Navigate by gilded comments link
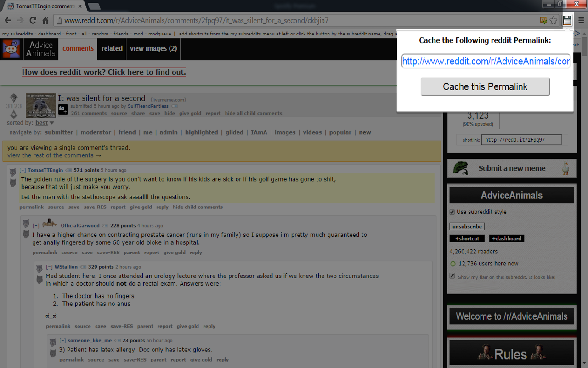 tap(234, 132)
